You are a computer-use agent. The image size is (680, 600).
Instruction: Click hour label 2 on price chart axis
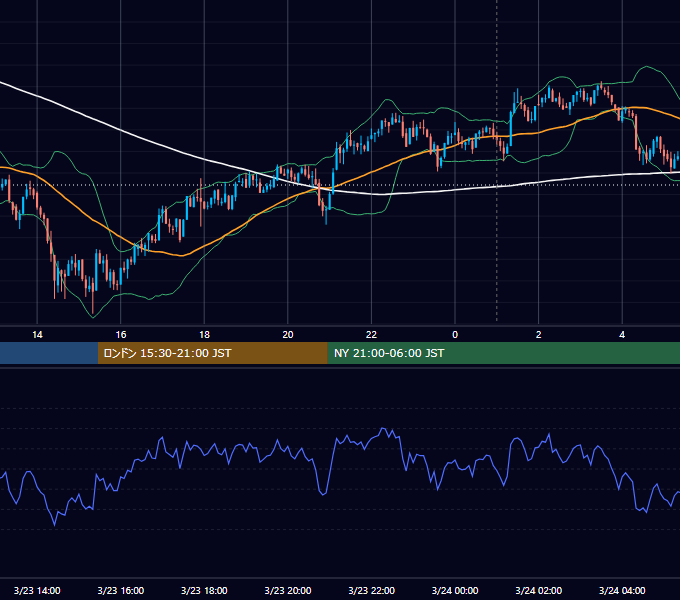coord(539,335)
